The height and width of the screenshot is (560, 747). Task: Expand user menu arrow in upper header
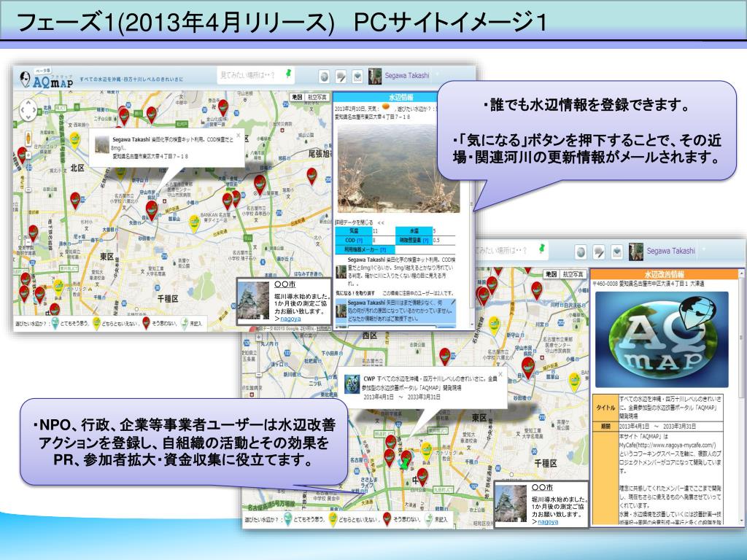click(x=438, y=75)
